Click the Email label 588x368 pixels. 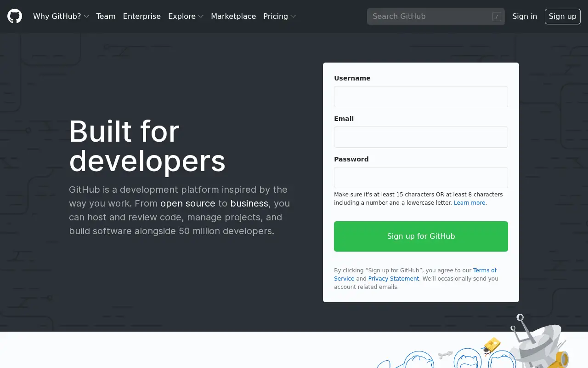coord(344,119)
